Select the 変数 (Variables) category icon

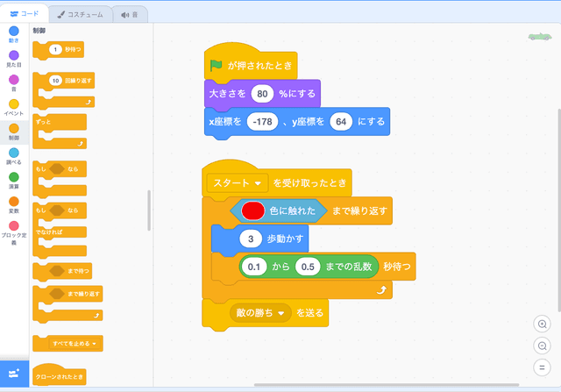[14, 201]
